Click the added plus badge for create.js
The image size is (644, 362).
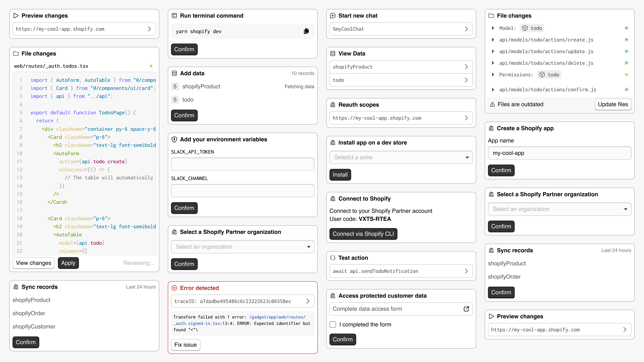627,40
